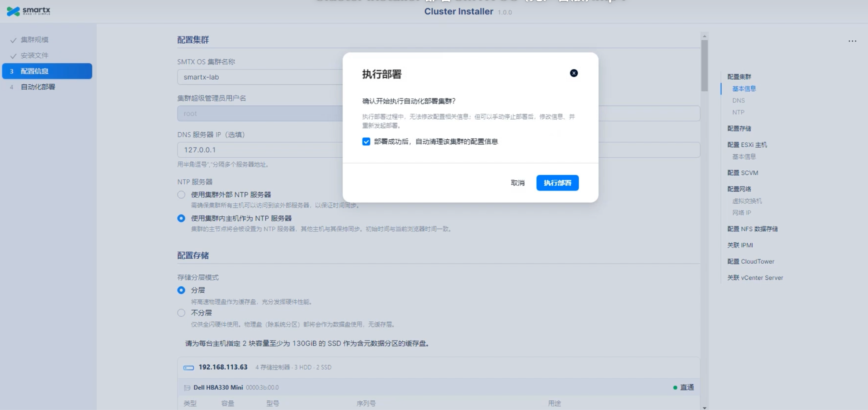Click the host icon beside 192.168.113.63
The image size is (868, 410).
(188, 368)
